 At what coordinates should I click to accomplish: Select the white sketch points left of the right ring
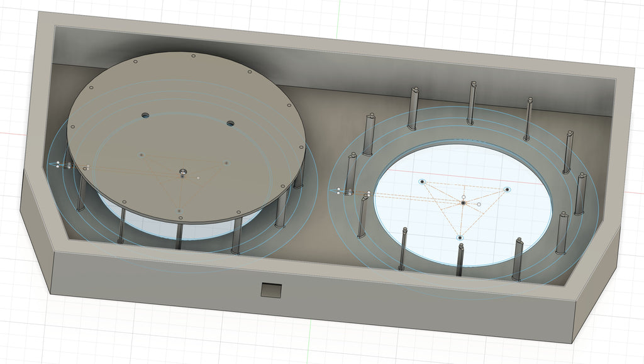coord(339,190)
